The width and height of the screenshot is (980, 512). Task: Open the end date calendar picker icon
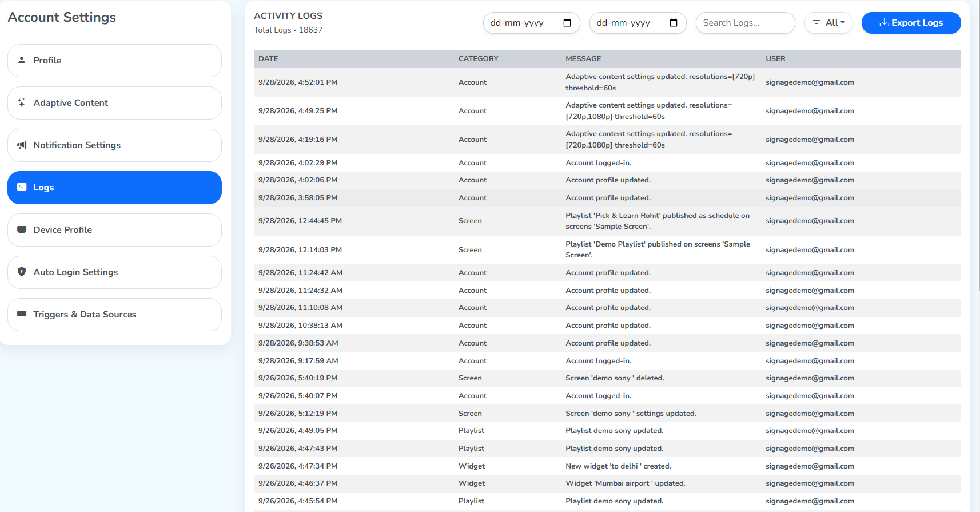674,23
